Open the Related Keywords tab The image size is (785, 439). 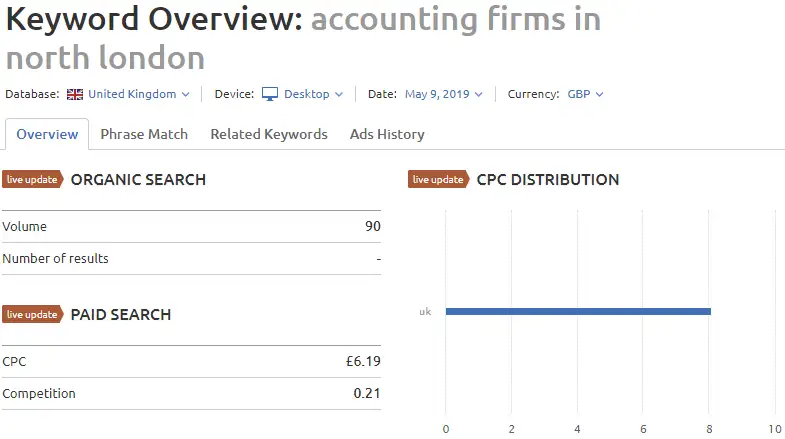(x=269, y=134)
